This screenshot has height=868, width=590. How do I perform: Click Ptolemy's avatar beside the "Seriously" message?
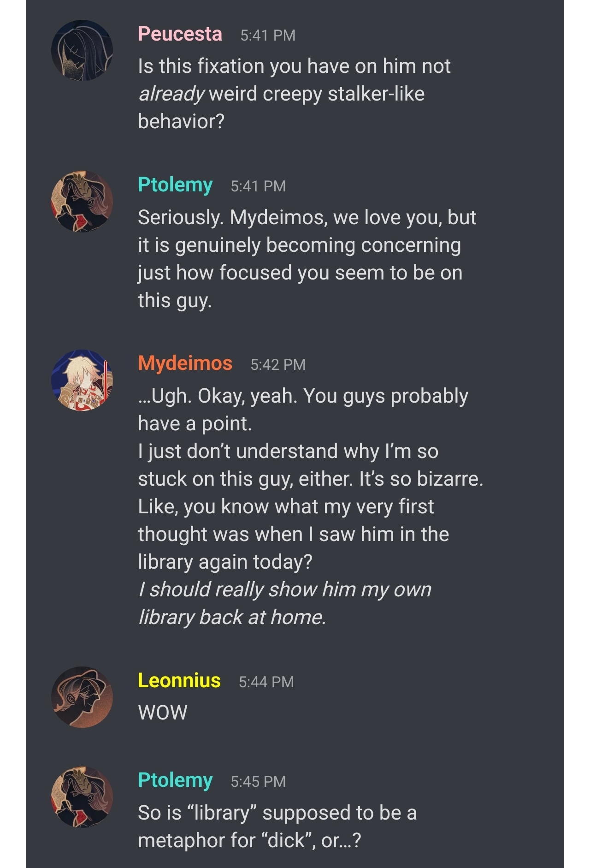(x=82, y=201)
